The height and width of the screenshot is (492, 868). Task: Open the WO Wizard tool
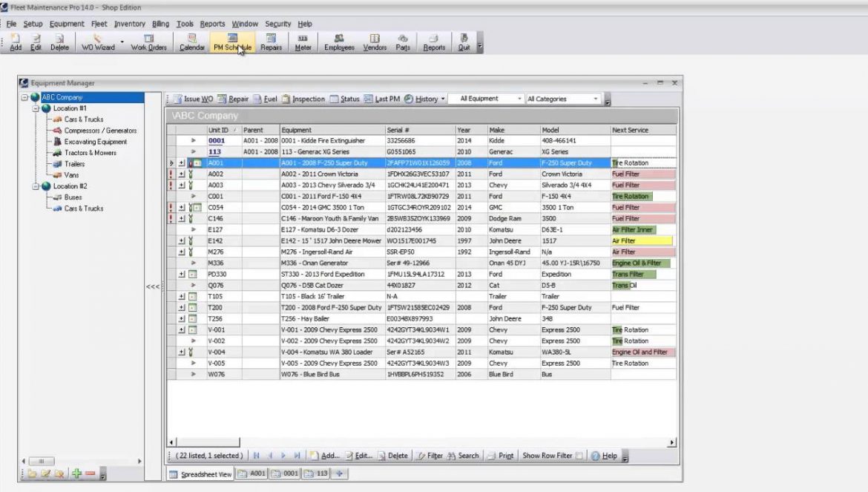98,42
